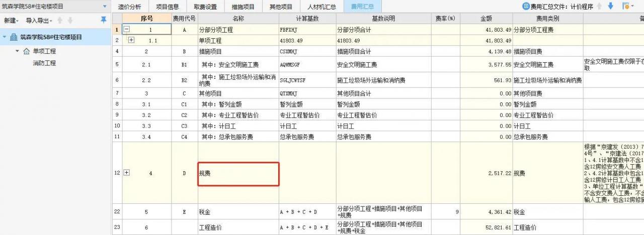
Task: Click the amount 3,577.55 cell
Action: point(486,64)
